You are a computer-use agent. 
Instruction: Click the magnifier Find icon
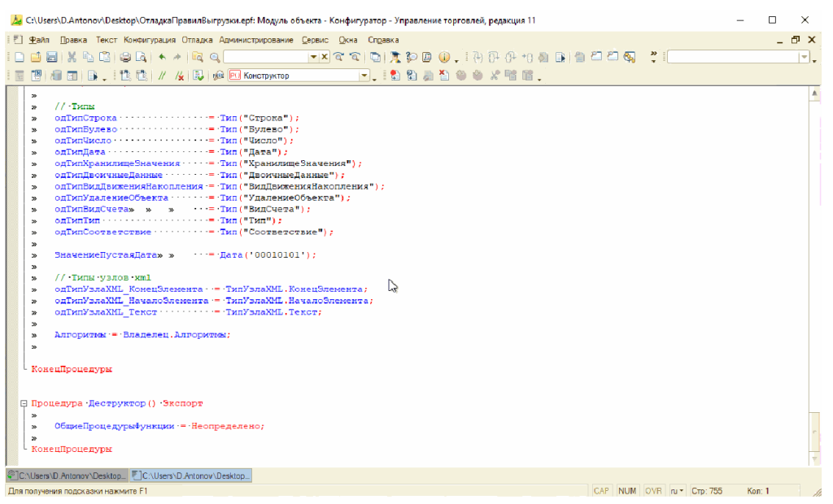click(215, 58)
